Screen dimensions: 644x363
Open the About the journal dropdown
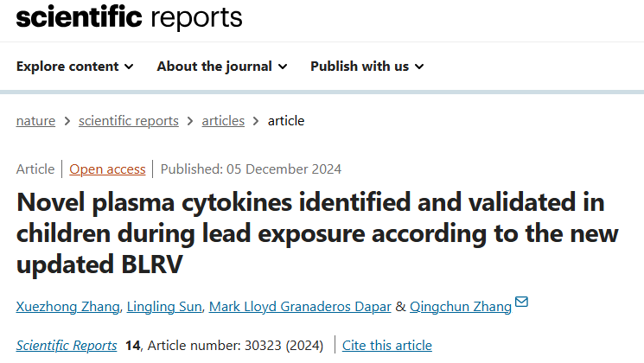[x=221, y=67]
